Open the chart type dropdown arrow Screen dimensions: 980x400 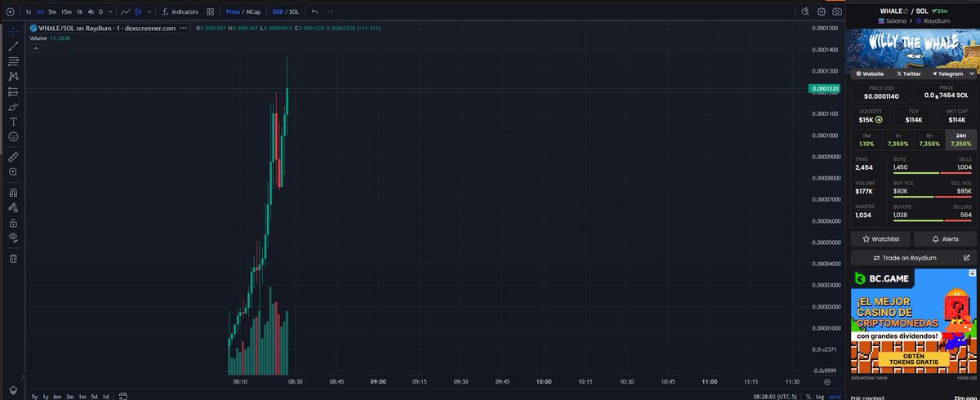tap(150, 12)
